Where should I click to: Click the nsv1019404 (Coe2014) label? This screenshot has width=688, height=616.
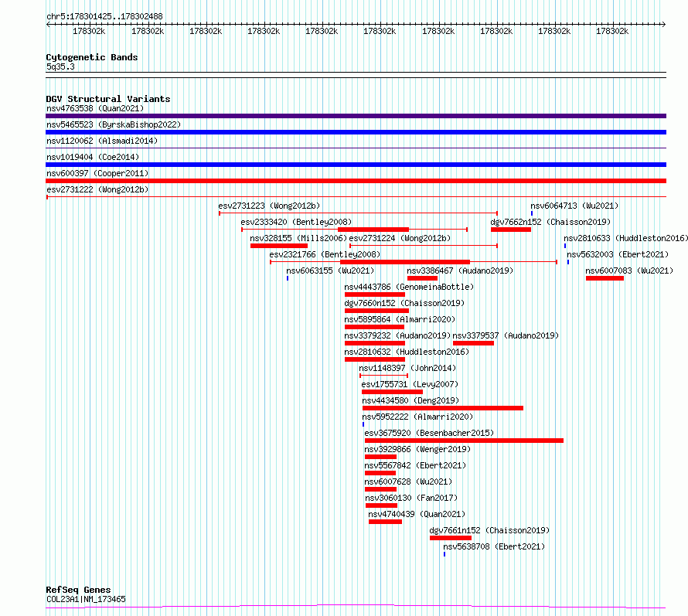click(93, 157)
